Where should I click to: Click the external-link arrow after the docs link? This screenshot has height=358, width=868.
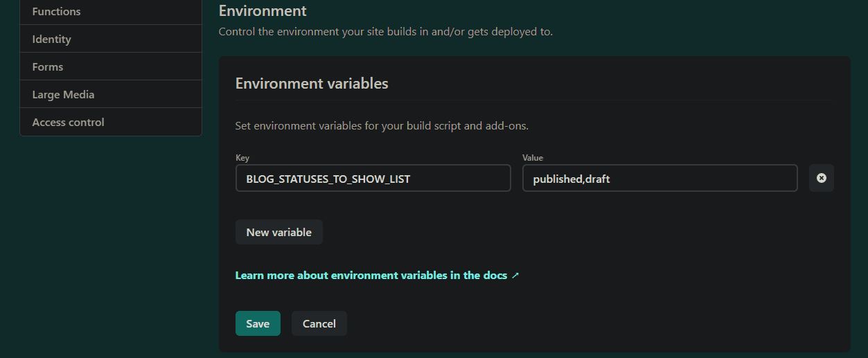[x=515, y=276]
